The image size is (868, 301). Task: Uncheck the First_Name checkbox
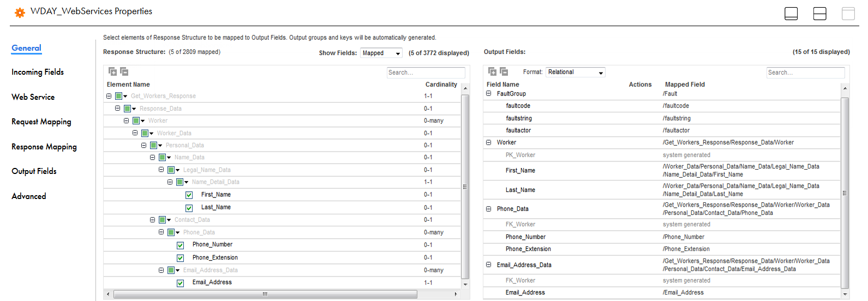point(189,195)
